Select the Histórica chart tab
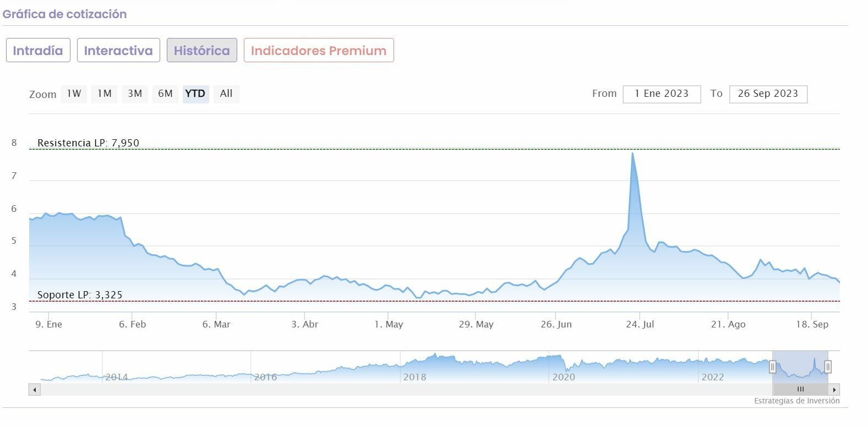This screenshot has width=868, height=426. tap(201, 50)
